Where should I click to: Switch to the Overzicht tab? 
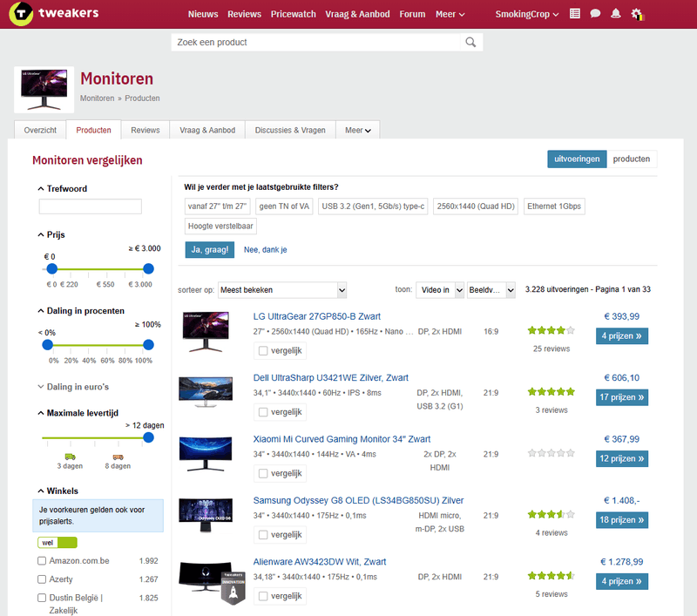coord(40,130)
